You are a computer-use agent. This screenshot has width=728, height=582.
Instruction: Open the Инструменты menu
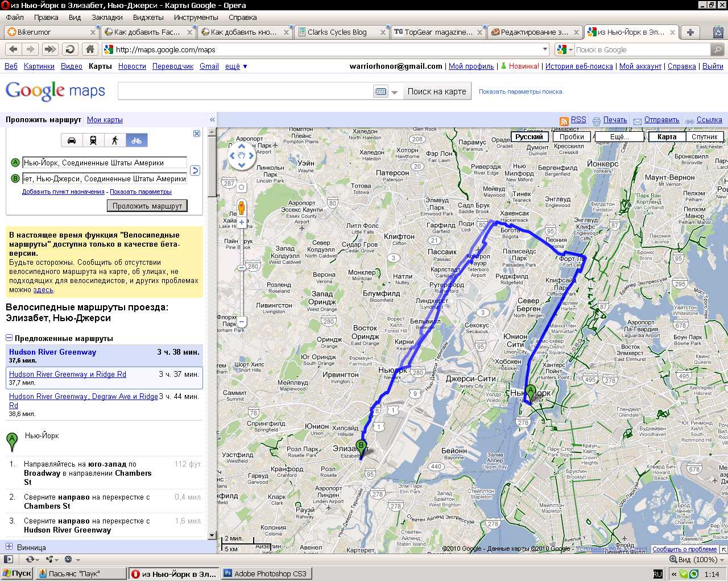pos(196,18)
